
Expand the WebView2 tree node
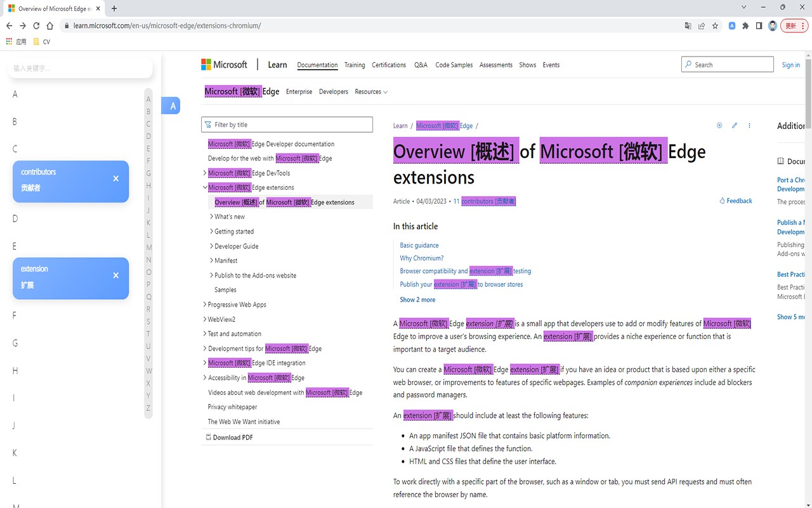[x=205, y=319]
